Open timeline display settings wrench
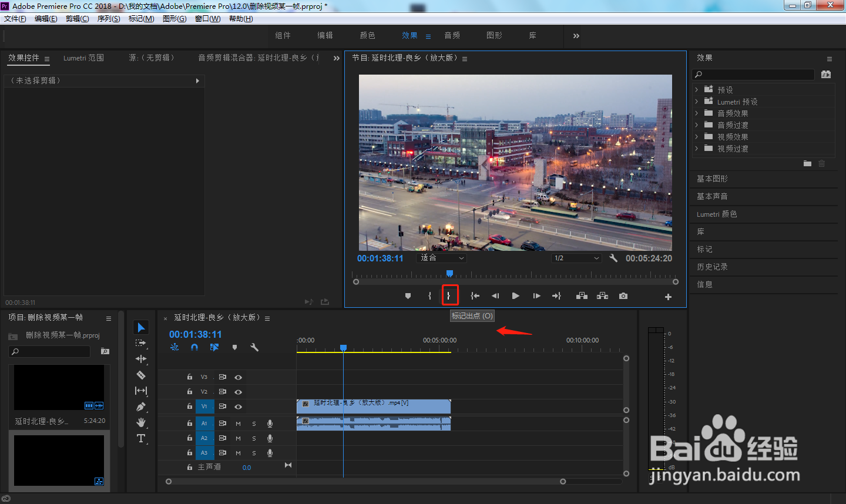846x504 pixels. click(254, 347)
